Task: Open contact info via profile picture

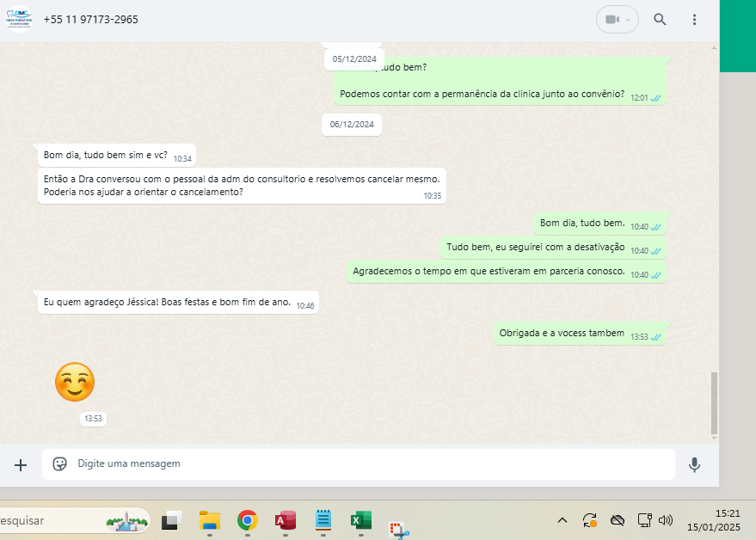Action: pos(18,19)
